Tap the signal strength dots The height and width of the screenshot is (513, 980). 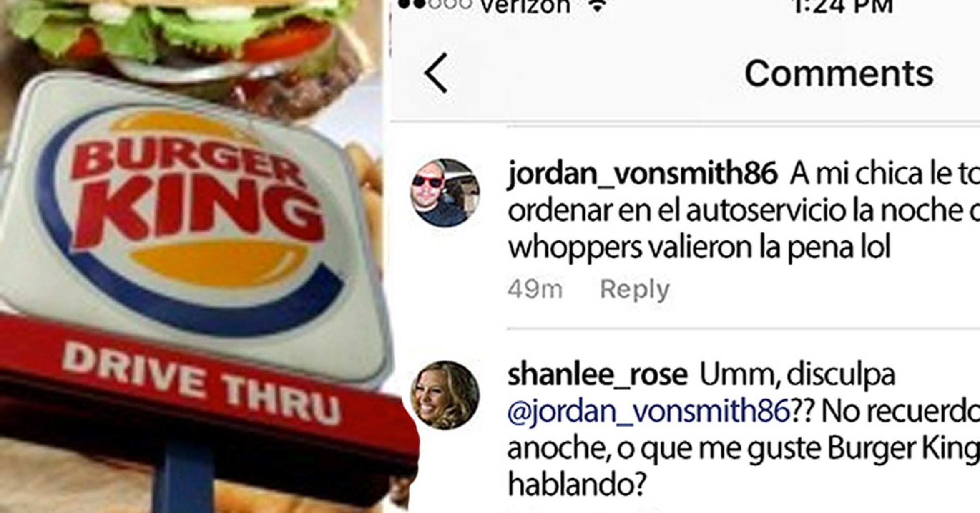(435, 4)
